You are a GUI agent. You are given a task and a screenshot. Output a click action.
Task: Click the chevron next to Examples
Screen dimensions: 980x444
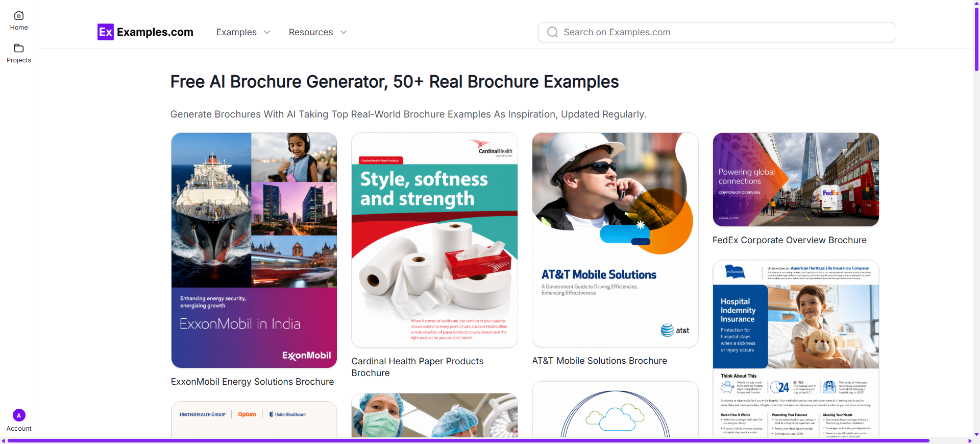[267, 32]
